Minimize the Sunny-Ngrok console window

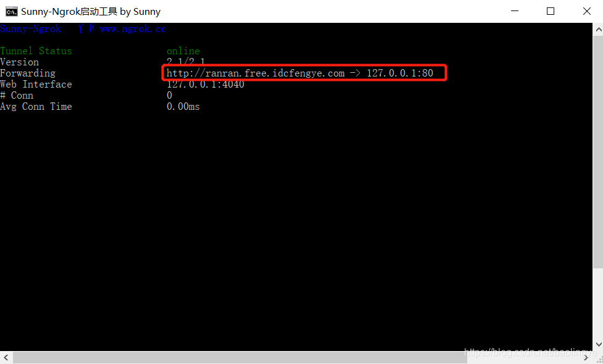click(514, 11)
